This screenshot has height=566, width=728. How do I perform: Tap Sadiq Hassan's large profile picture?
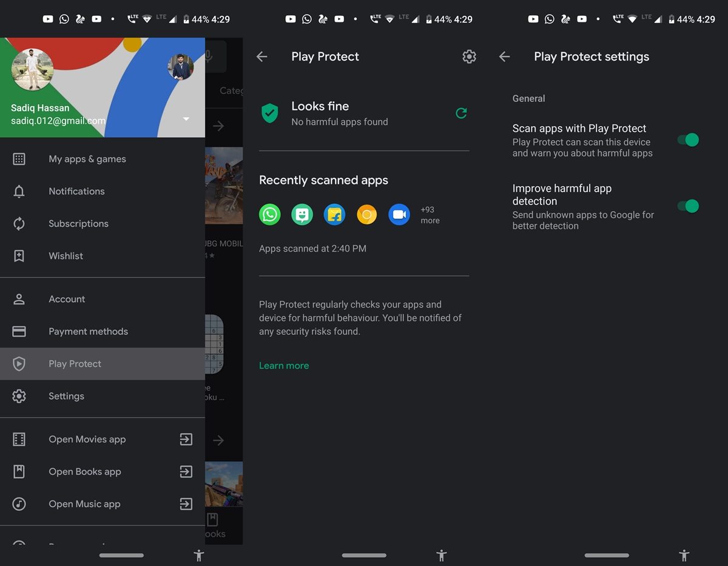tap(32, 69)
